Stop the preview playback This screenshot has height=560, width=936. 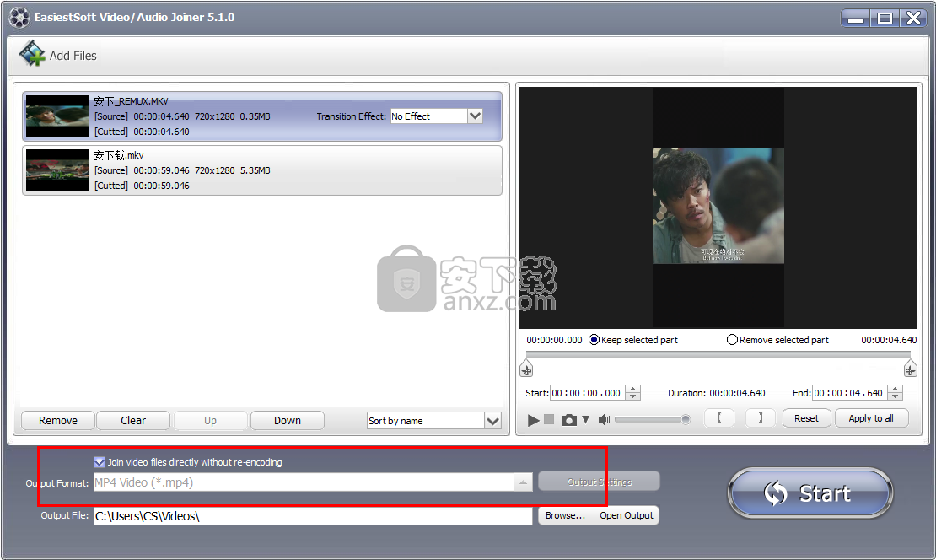(x=549, y=420)
